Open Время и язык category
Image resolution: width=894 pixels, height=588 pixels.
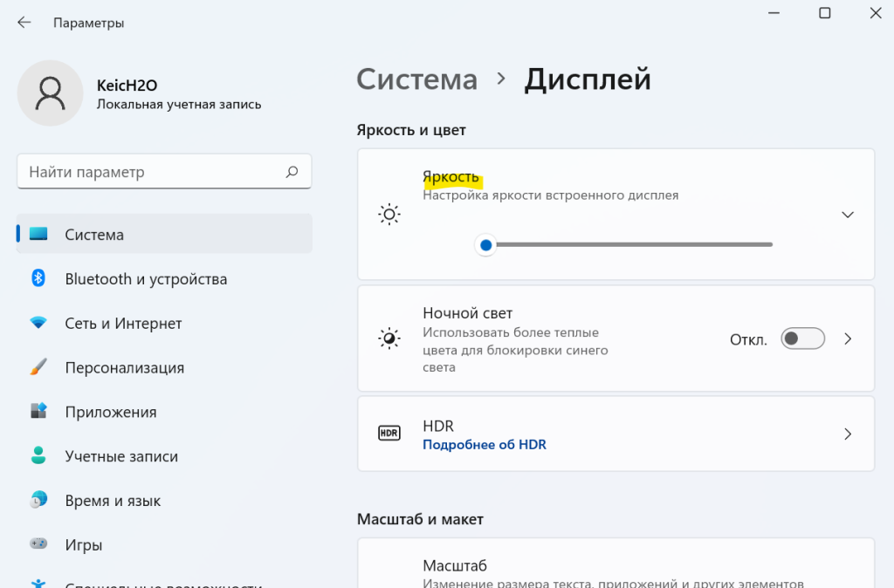tap(164, 501)
